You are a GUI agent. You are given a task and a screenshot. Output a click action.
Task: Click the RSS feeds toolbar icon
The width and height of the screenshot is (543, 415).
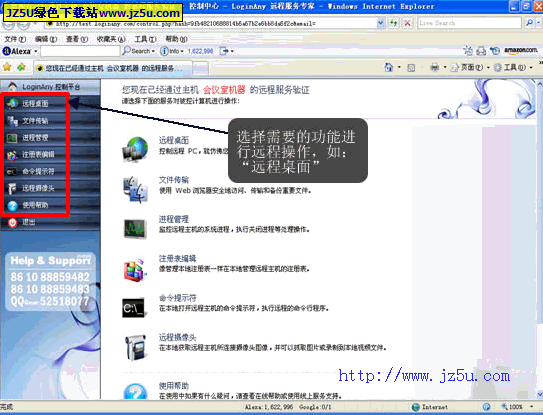click(x=411, y=68)
